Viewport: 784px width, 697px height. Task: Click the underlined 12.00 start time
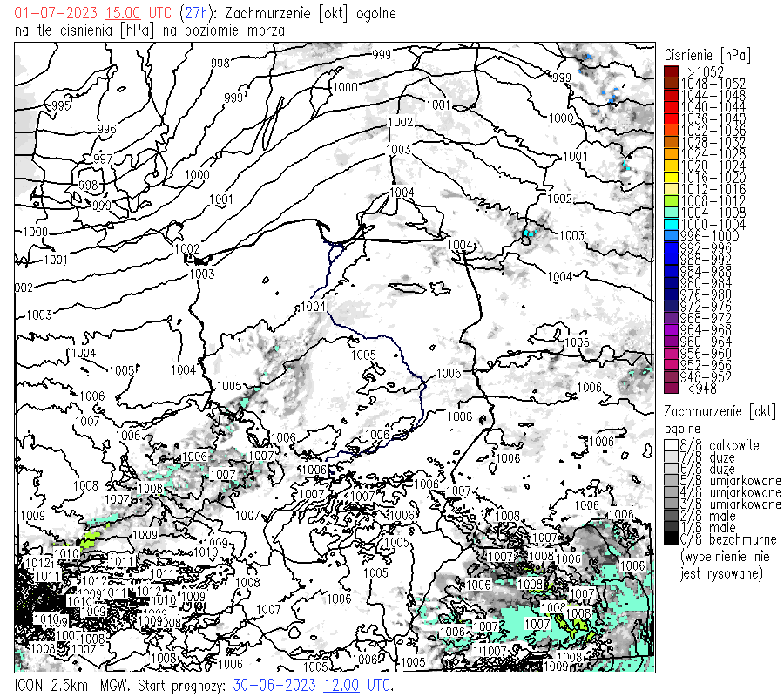click(341, 685)
